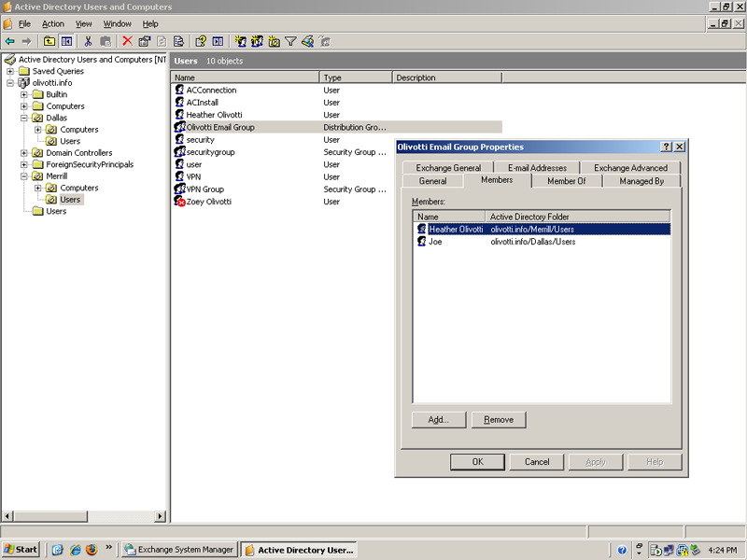This screenshot has width=747, height=560.
Task: Click the Cut scissors icon
Action: point(88,41)
